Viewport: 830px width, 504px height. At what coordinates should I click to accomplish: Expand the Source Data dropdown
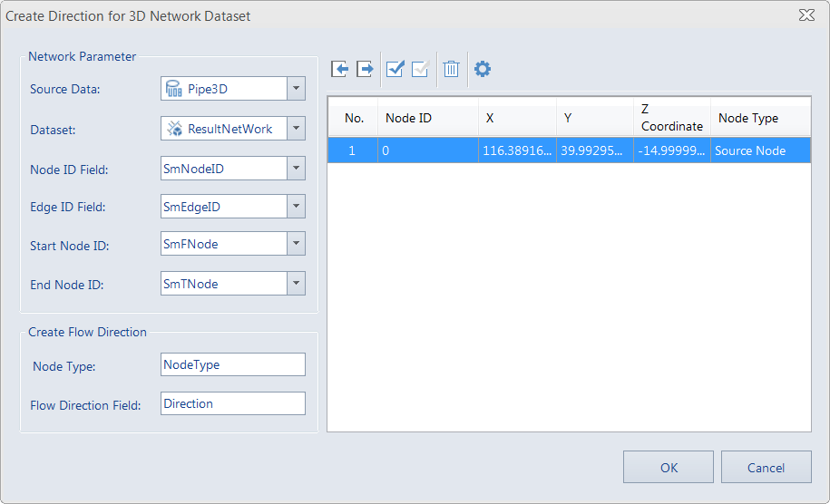[x=296, y=89]
